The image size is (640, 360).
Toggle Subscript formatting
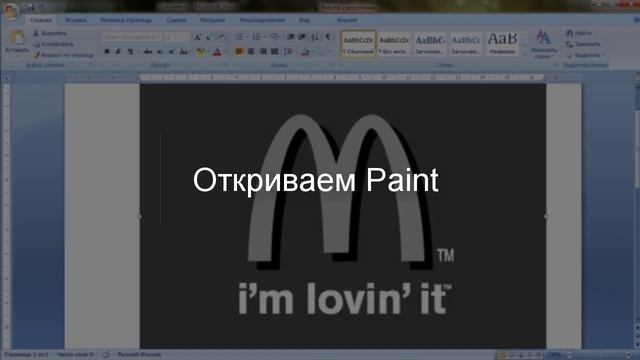pos(160,52)
